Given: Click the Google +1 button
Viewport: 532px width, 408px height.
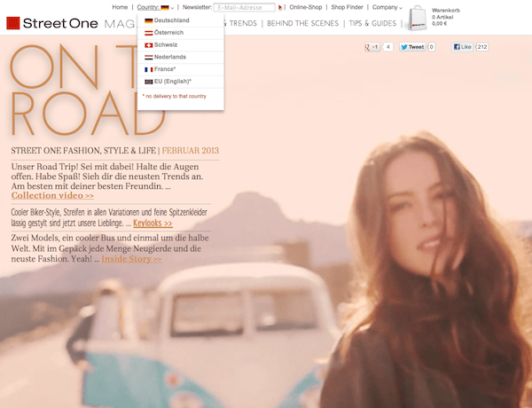Looking at the screenshot, I should pyautogui.click(x=372, y=47).
